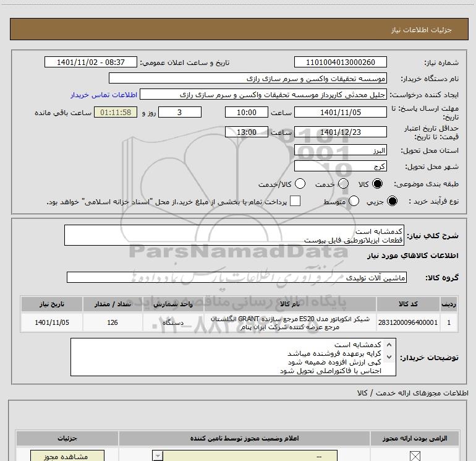Image resolution: width=476 pixels, height=461 pixels.
Task: Click the unit cell دستگاه
Action: click(173, 322)
